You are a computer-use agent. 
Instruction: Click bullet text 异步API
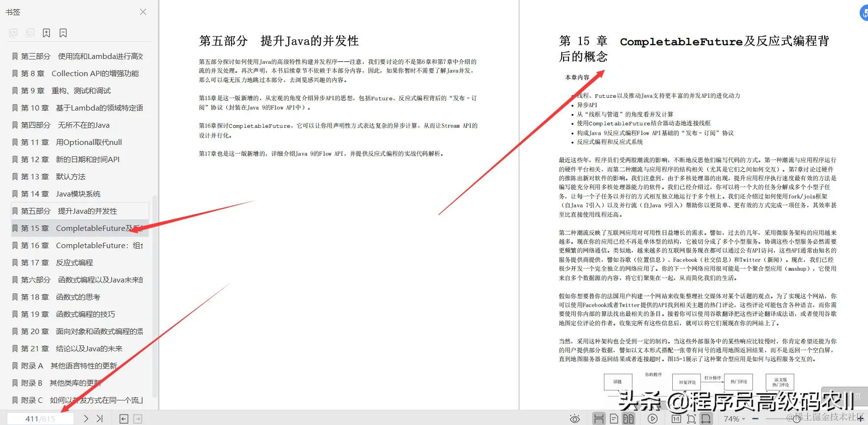tap(587, 105)
